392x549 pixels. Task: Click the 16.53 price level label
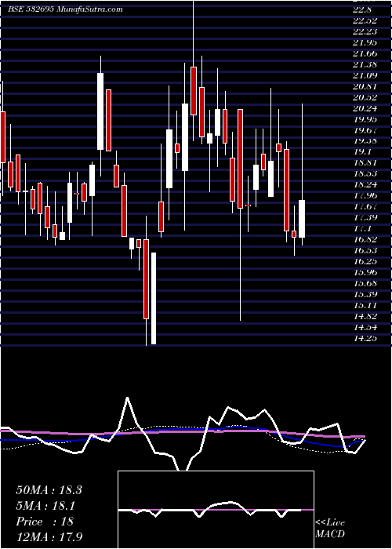point(365,250)
